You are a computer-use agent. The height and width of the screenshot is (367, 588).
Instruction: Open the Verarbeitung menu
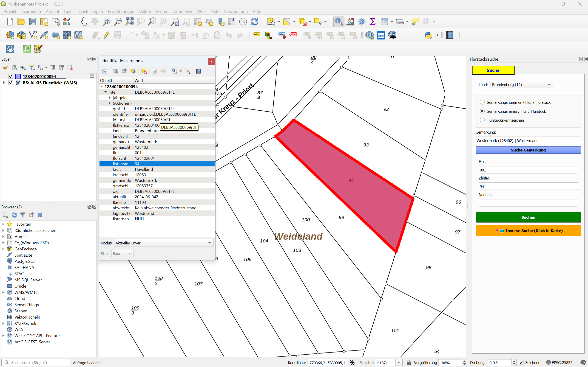(x=236, y=11)
